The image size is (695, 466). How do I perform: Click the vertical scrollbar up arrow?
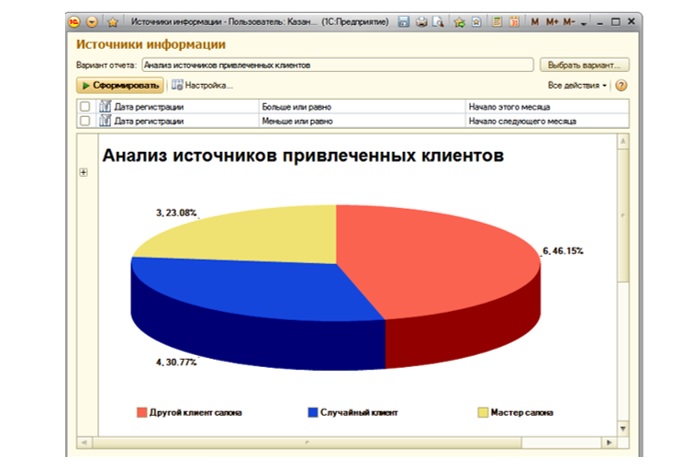[x=623, y=141]
